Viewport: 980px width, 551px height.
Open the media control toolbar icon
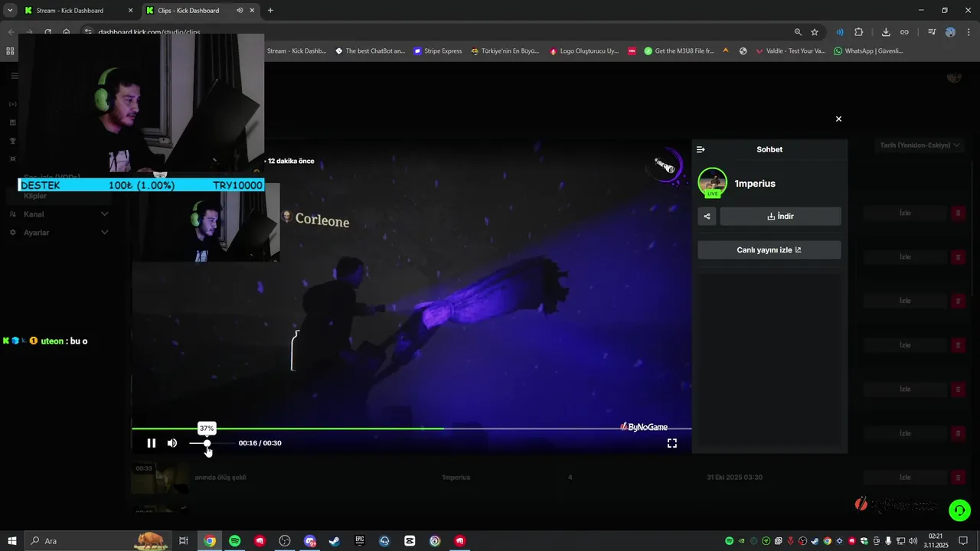[x=932, y=32]
